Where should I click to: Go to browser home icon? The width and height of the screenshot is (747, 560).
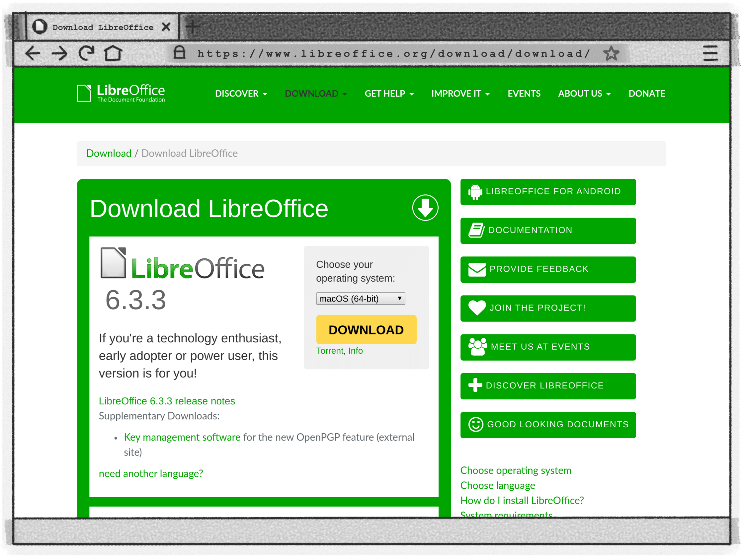(113, 53)
